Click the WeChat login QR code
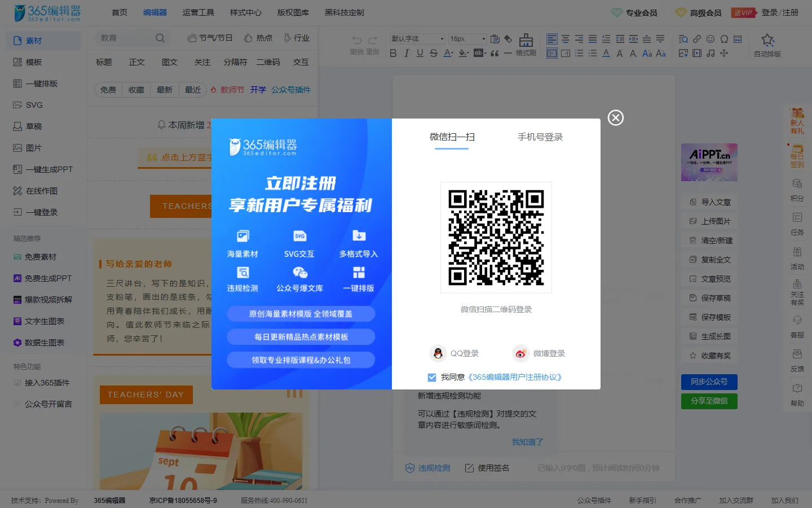The image size is (812, 508). click(x=496, y=238)
